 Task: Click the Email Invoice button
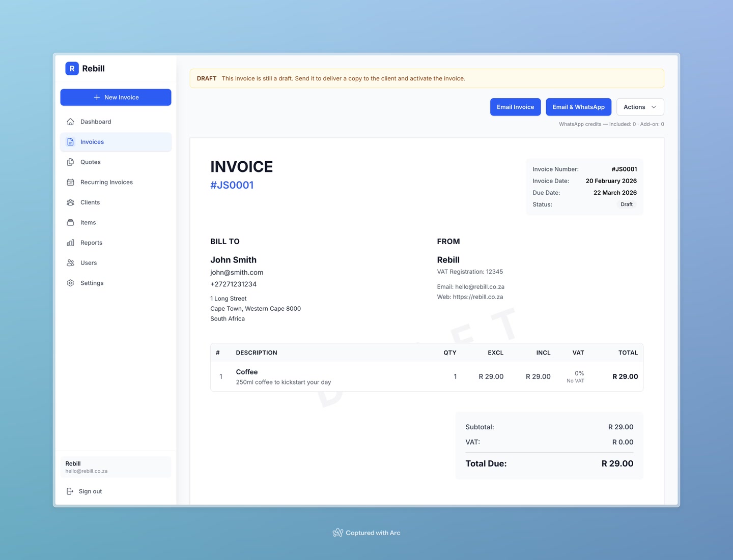click(x=515, y=107)
